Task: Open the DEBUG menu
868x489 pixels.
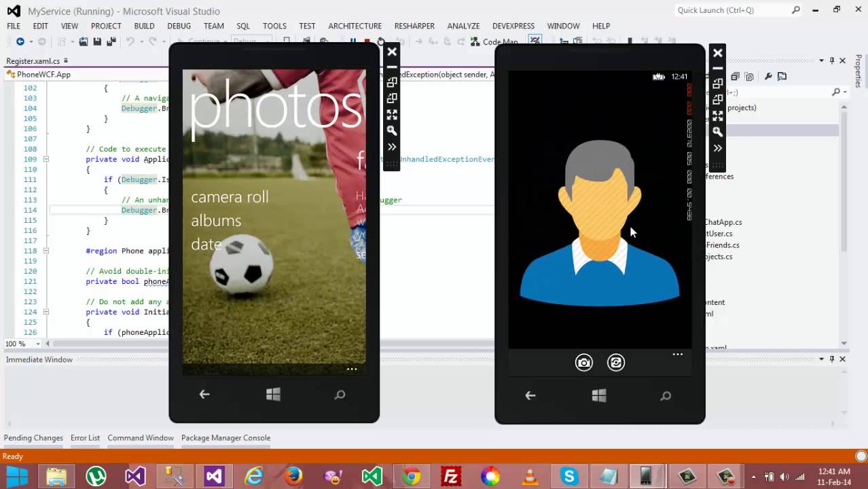Action: click(179, 26)
